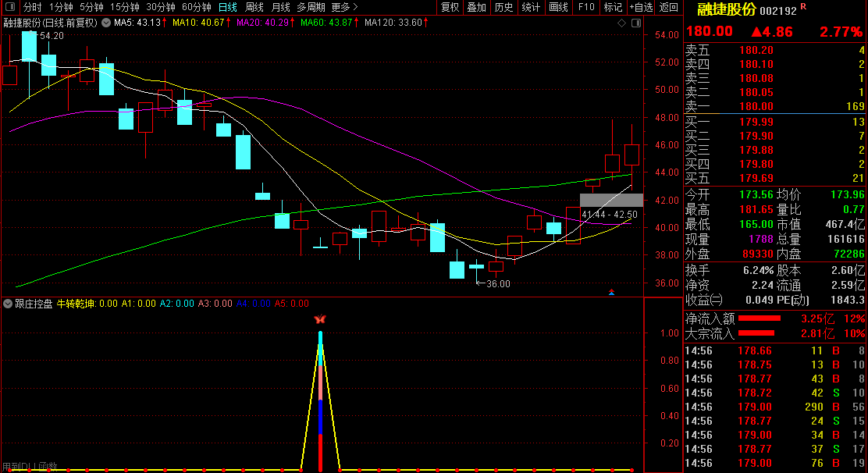This screenshot has width=868, height=473.
Task: Toggle the 叠加 overlay option
Action: [477, 7]
